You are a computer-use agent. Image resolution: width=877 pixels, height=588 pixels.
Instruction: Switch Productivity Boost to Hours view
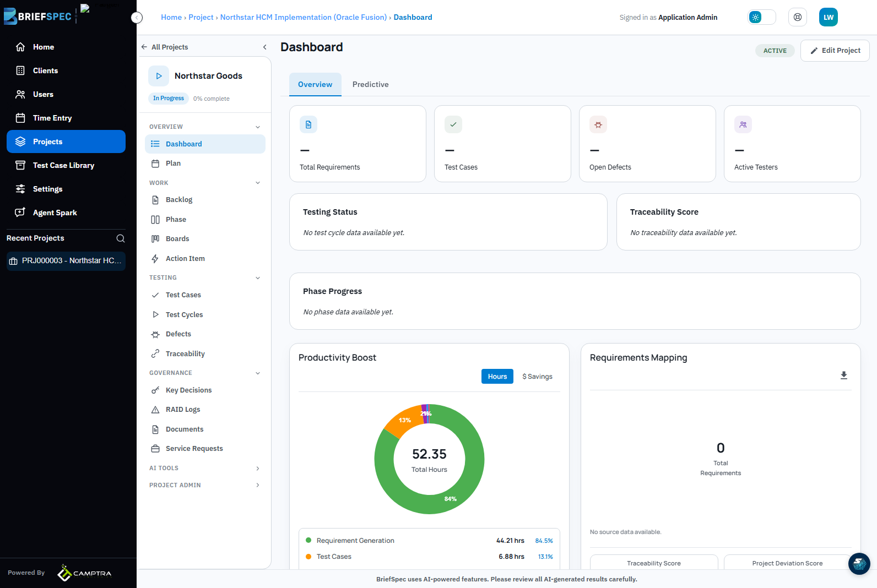497,377
